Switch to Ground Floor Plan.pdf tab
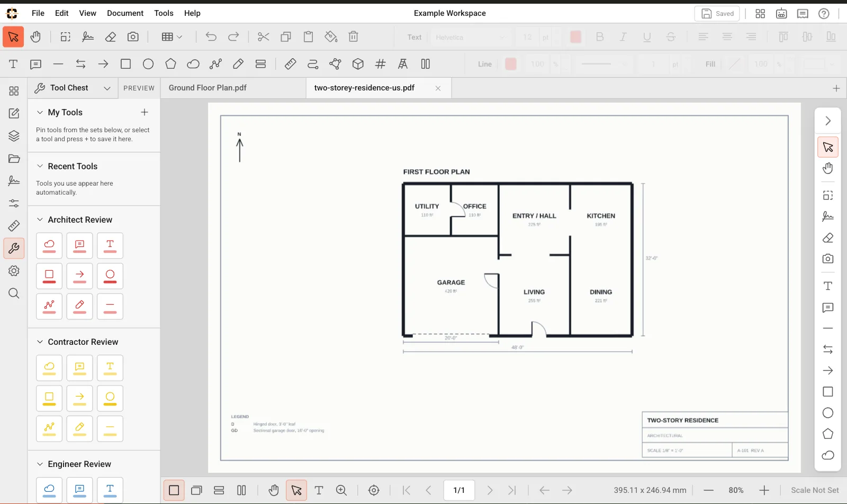Screen dimensions: 847x504 tap(208, 88)
